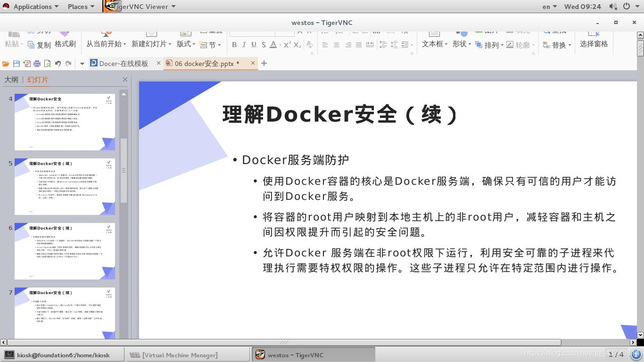Align text left

[x=325, y=45]
